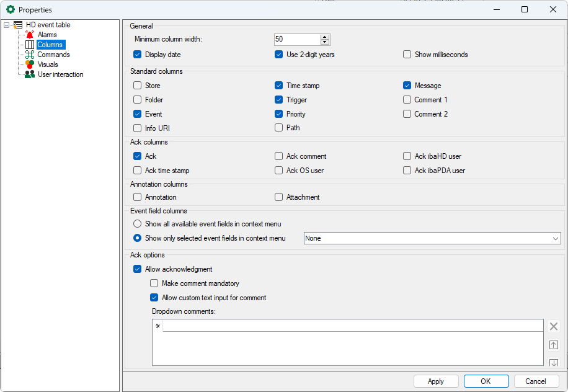Click the HD event table icon
Screen dimensions: 568x392
click(18, 25)
